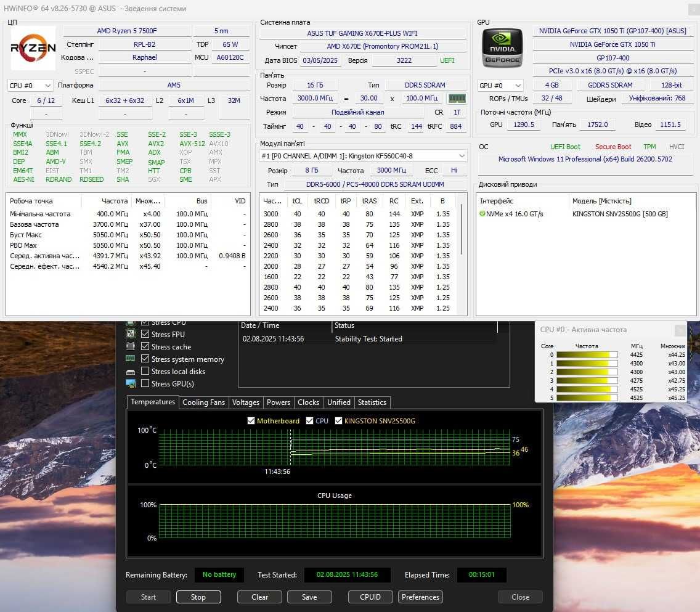The width and height of the screenshot is (700, 612).
Task: Select the Clocks tab
Action: coord(309,402)
